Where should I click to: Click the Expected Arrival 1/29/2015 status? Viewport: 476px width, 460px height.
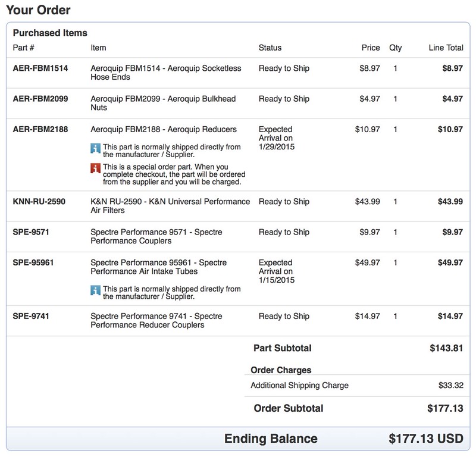276,137
